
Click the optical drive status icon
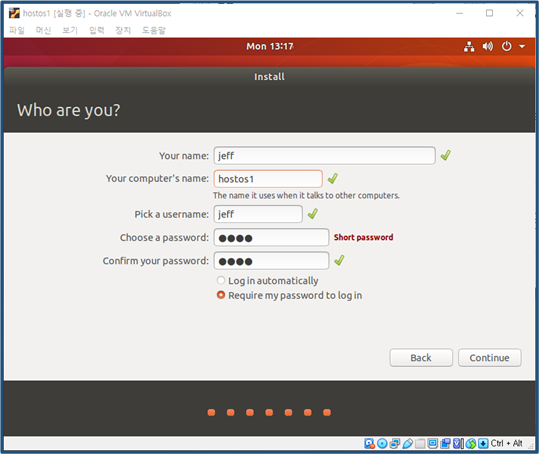[382, 444]
